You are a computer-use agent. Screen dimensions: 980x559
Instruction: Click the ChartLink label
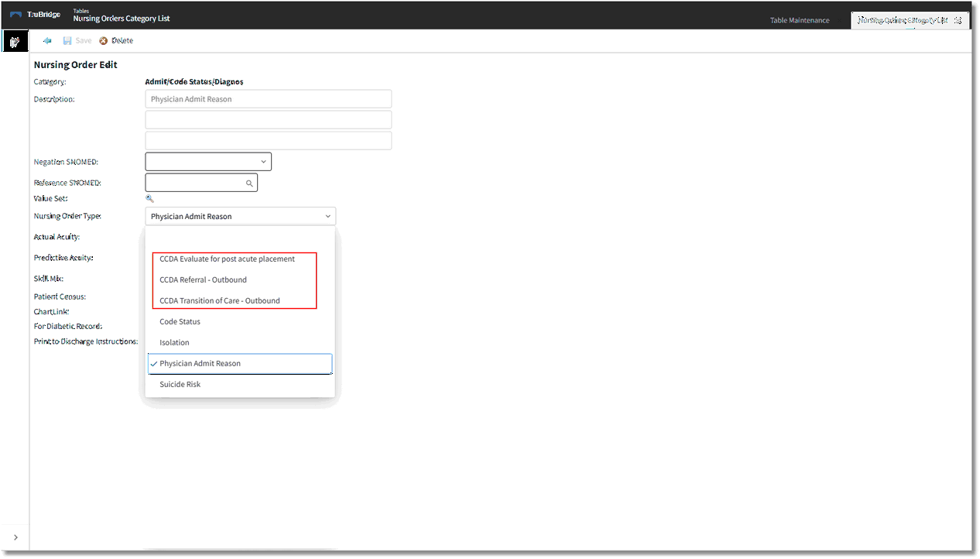[x=51, y=311]
